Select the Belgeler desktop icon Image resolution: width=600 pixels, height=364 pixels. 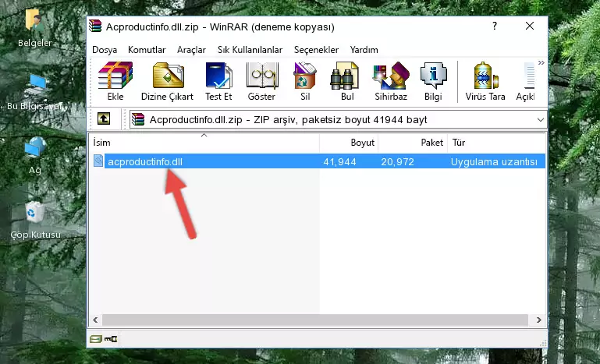35,28
